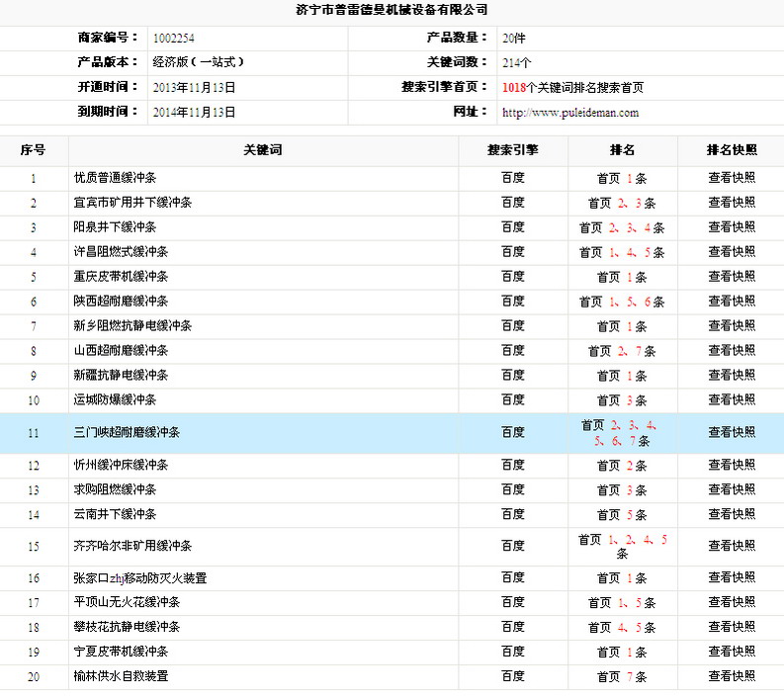Viewport: 784px width, 698px height.
Task: View snapshot for 平顶山无火花缓冲条 row
Action: pyautogui.click(x=732, y=602)
